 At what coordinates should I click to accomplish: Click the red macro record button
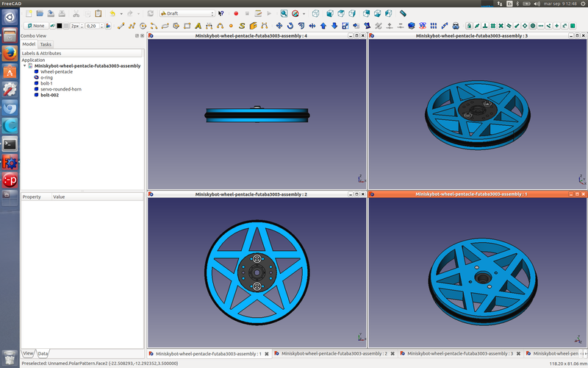click(236, 13)
